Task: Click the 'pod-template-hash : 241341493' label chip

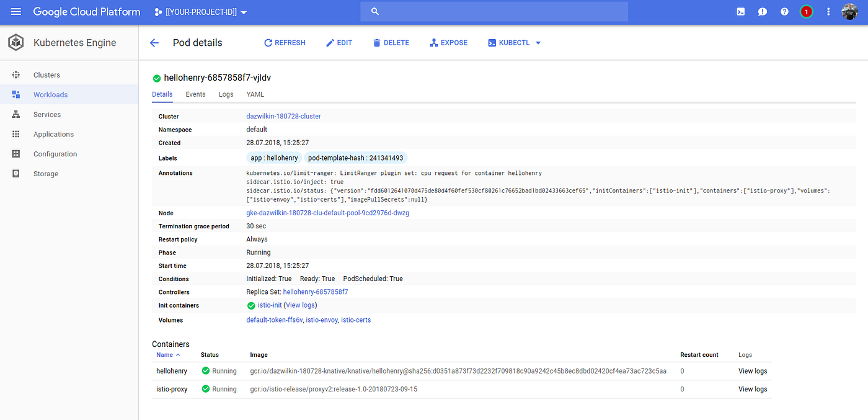Action: click(356, 158)
